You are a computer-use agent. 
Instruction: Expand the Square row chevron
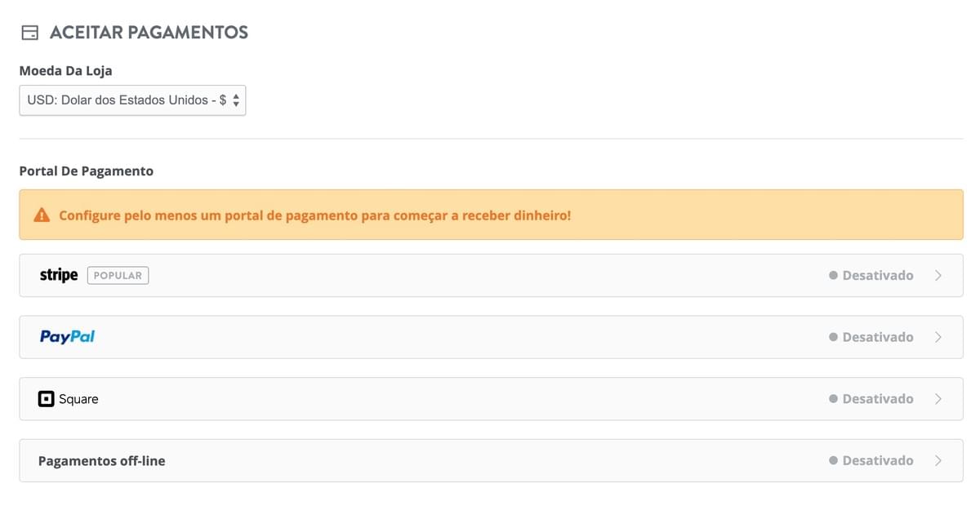point(938,399)
